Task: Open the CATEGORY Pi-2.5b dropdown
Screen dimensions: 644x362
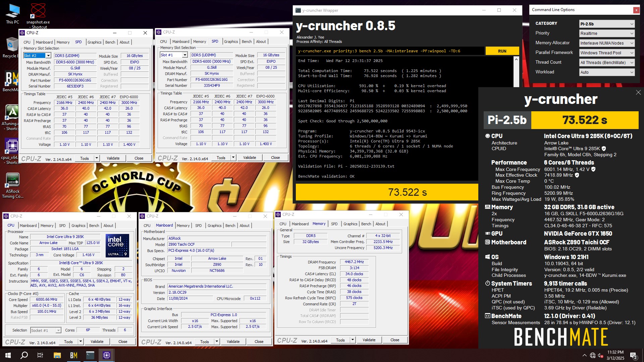Action: [x=607, y=24]
